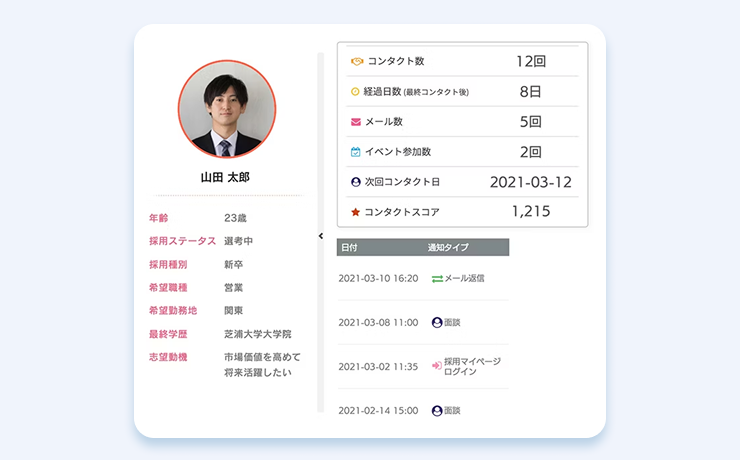This screenshot has width=740, height=460.
Task: Click the 関東 value
Action: tap(234, 310)
